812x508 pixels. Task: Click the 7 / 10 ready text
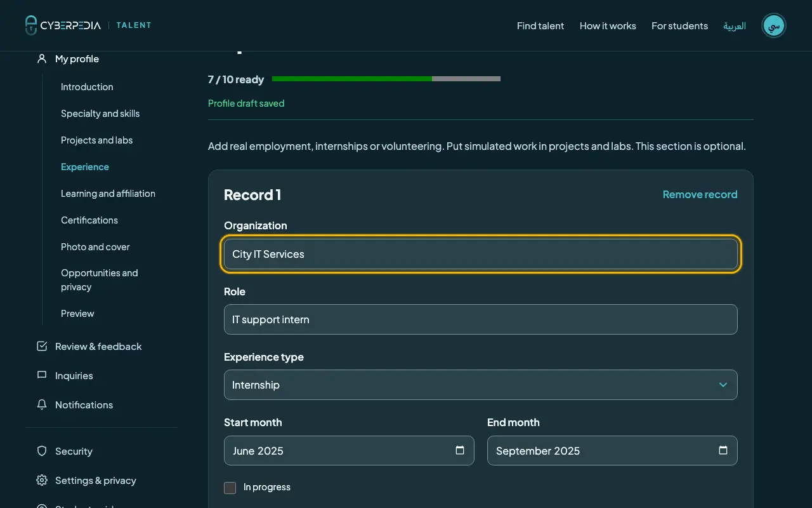pyautogui.click(x=236, y=79)
